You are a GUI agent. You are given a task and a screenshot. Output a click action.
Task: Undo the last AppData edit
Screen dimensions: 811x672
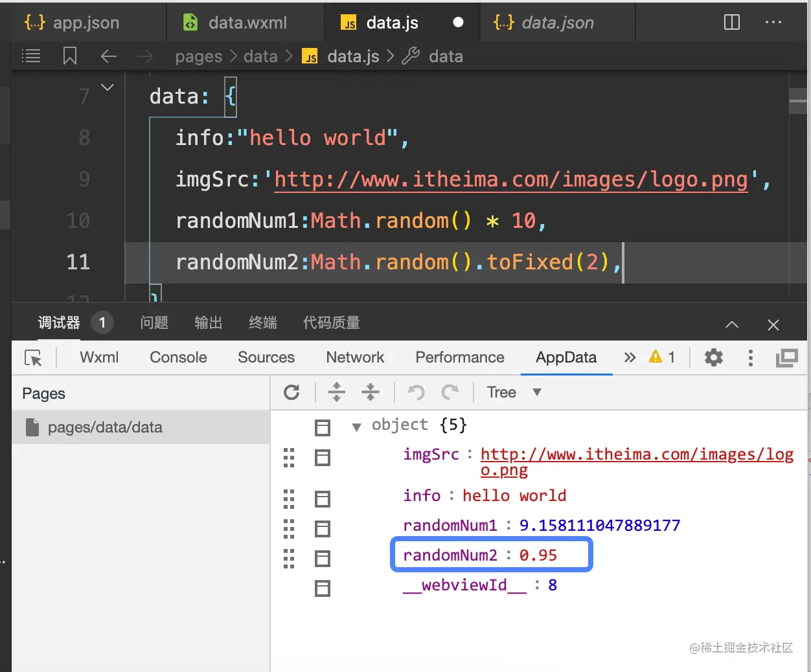417,392
